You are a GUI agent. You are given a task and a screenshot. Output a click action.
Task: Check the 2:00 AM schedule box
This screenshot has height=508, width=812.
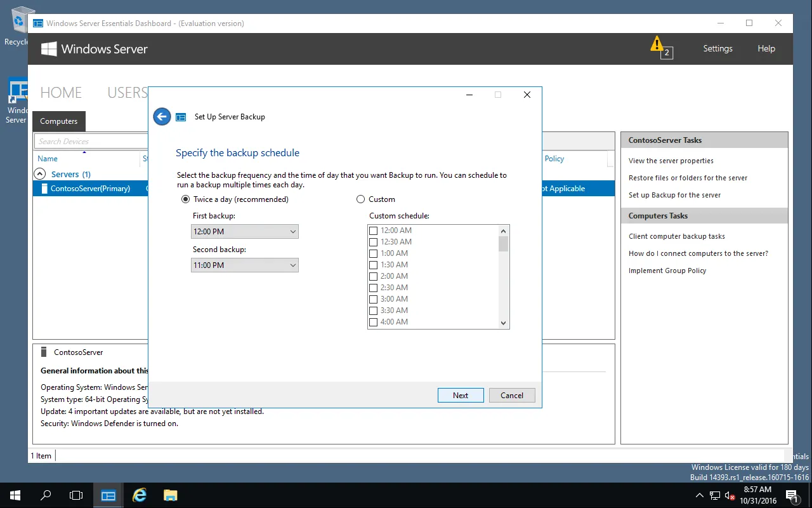[x=373, y=276]
